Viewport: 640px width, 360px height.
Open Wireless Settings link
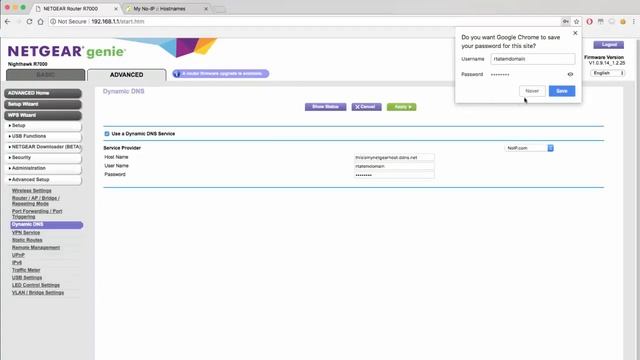(x=32, y=191)
